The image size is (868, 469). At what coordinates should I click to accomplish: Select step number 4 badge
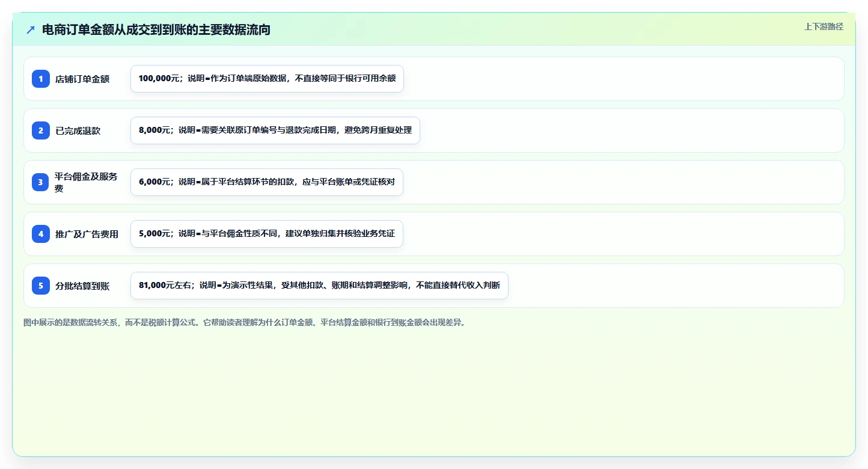tap(41, 234)
